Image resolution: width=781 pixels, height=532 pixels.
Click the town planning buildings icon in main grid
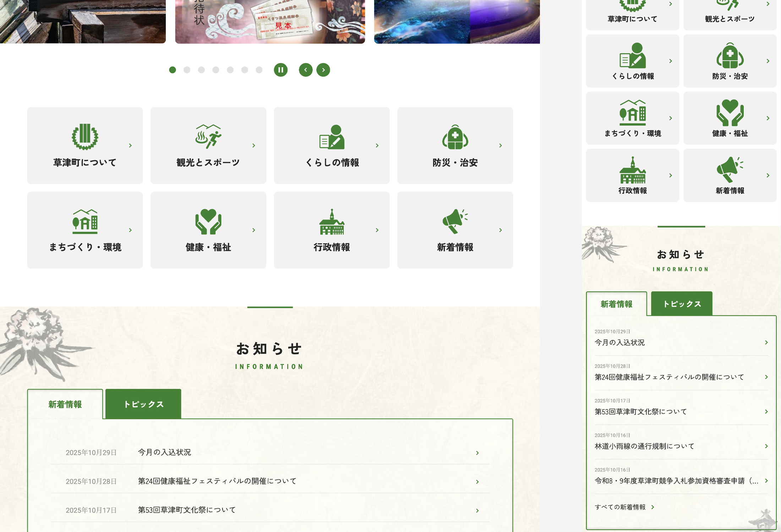click(85, 221)
